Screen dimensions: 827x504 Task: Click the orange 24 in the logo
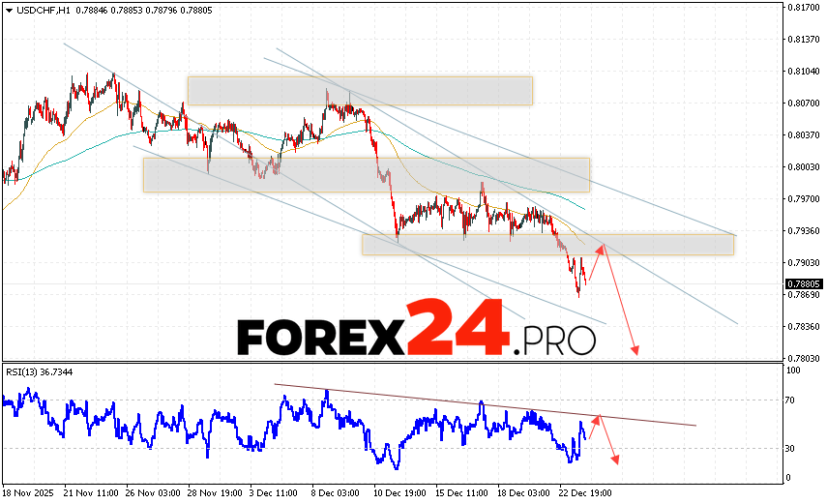tap(457, 329)
